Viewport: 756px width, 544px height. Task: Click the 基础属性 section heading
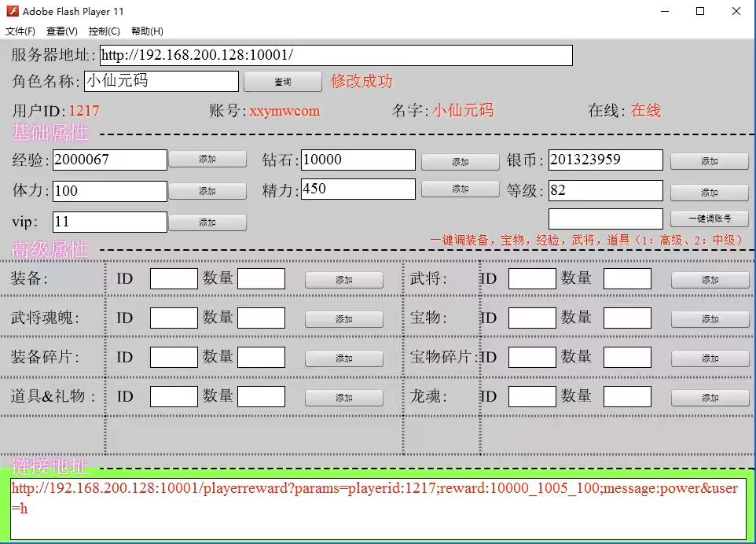click(50, 133)
